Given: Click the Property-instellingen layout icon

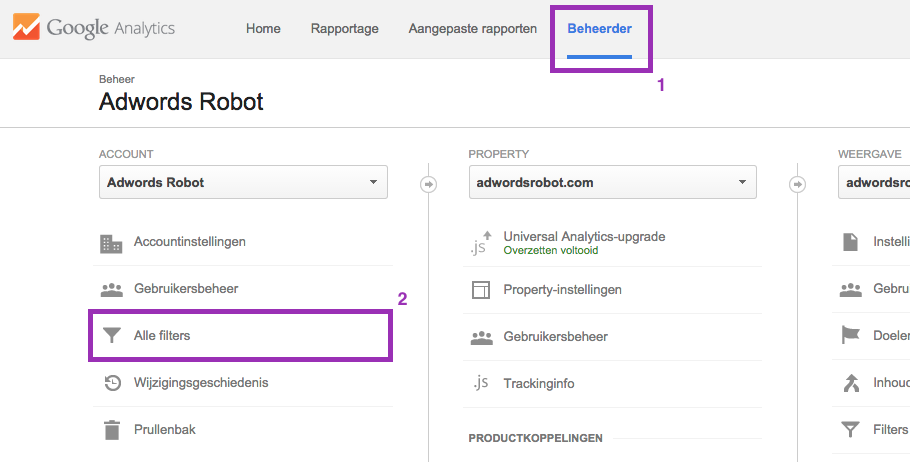Looking at the screenshot, I should (x=481, y=290).
